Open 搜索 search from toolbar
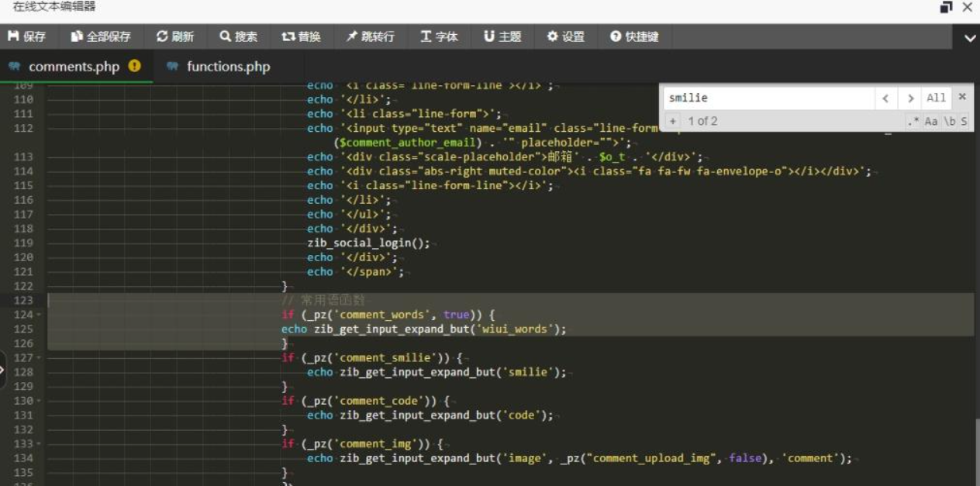The width and height of the screenshot is (980, 486). 225,36
